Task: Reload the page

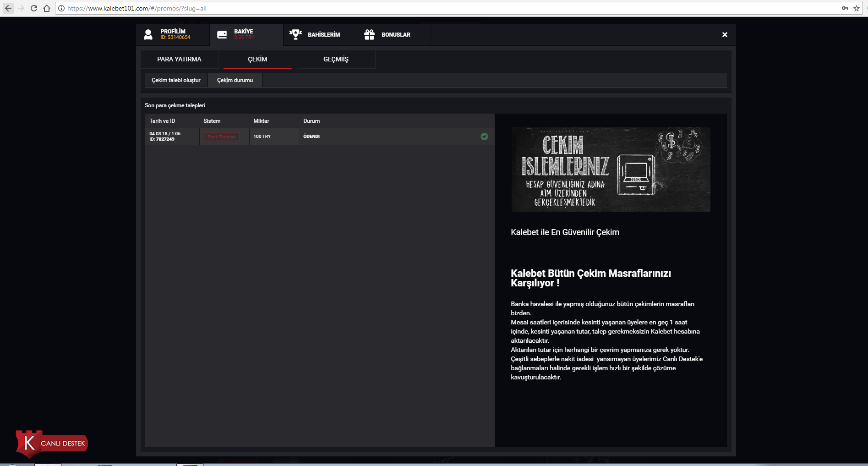Action: [34, 8]
